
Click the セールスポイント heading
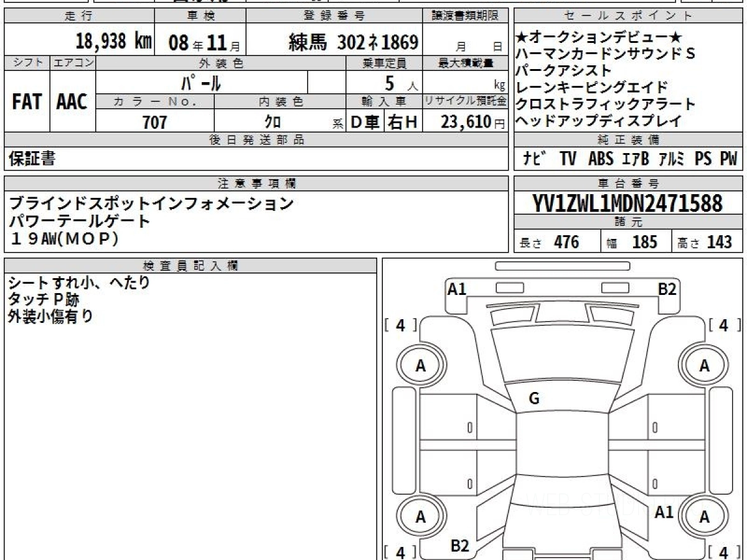point(628,16)
